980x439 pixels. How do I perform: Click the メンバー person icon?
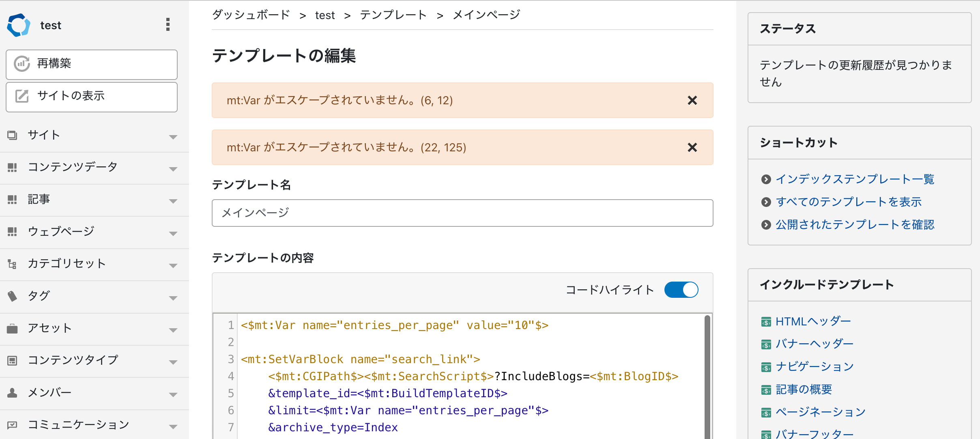[x=12, y=393]
